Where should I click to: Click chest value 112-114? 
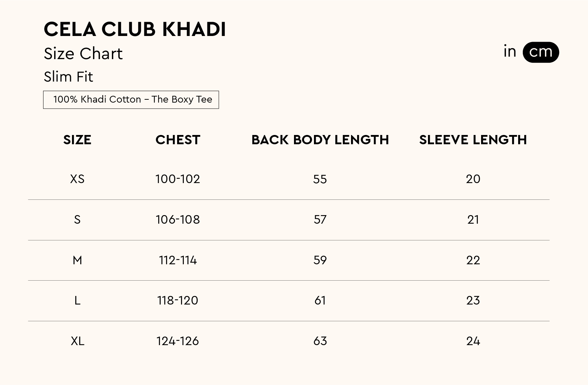178,260
